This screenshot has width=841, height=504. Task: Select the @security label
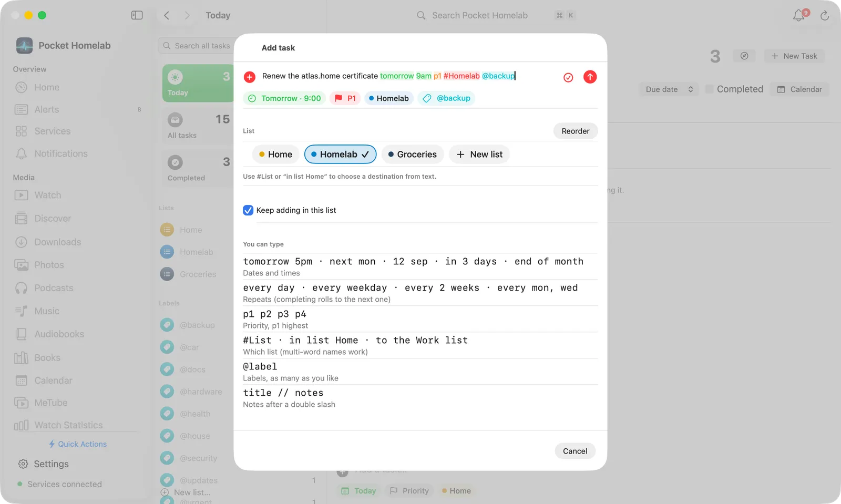198,458
